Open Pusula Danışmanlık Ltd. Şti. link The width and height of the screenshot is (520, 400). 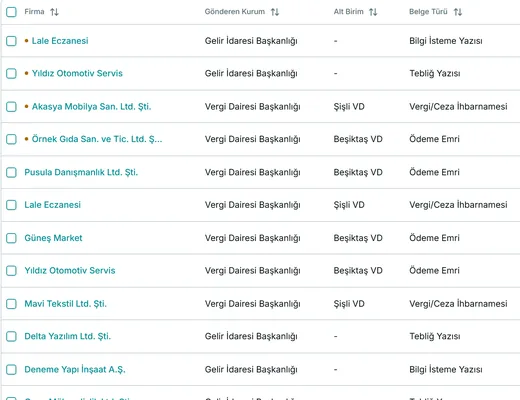[x=81, y=172]
